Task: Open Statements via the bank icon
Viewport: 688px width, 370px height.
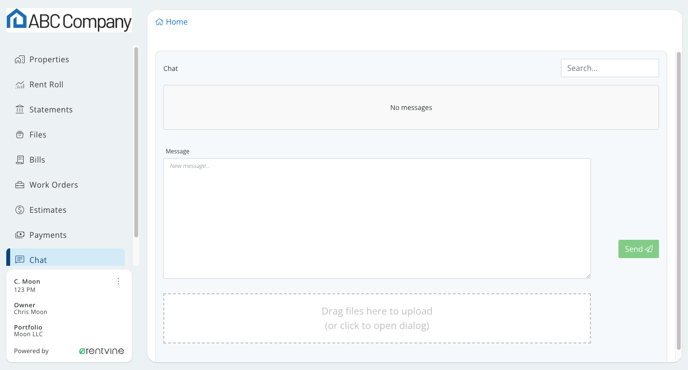Action: pos(20,109)
